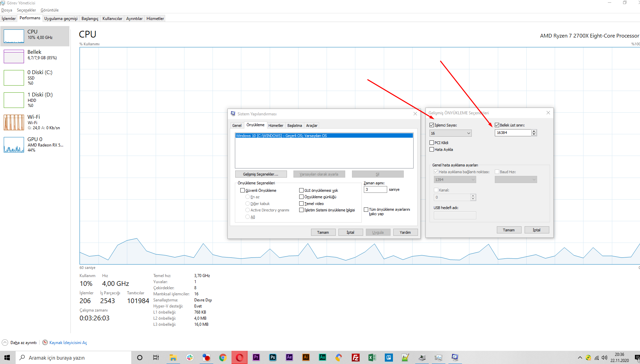
Task: Click İptal in Sistem Yapılandırması
Action: click(351, 232)
